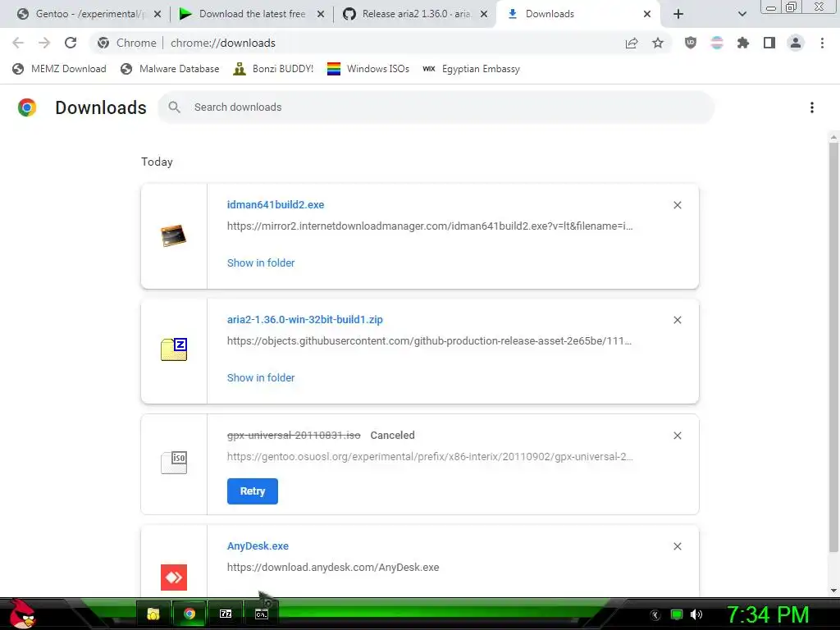This screenshot has width=840, height=630.
Task: Open the Bonzi BUDDY! bookmark
Action: [273, 69]
